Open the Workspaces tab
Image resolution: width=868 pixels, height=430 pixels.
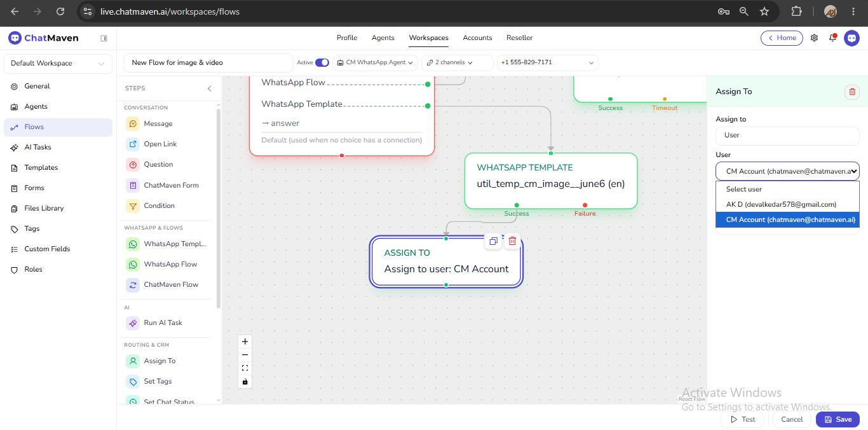(429, 38)
